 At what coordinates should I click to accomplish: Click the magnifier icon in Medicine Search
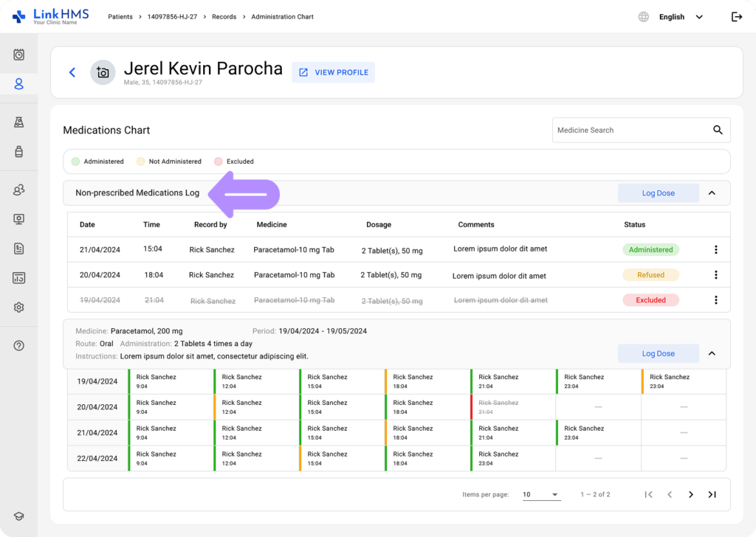tap(718, 130)
